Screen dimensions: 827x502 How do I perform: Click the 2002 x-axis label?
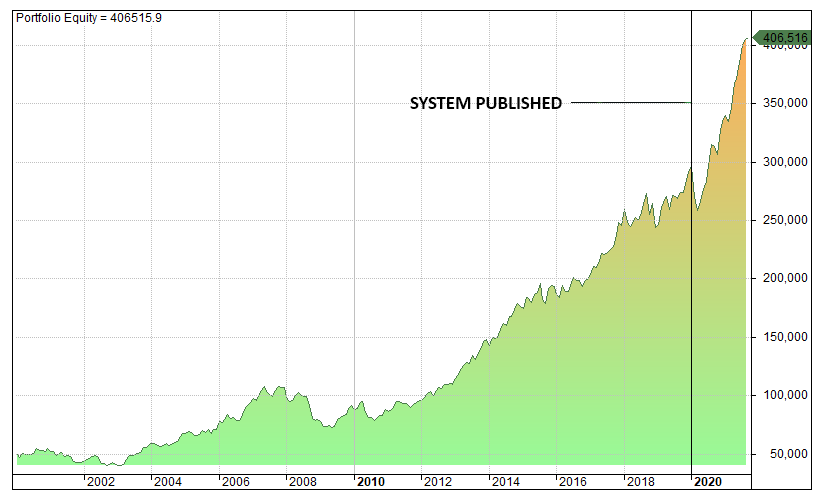(x=101, y=481)
